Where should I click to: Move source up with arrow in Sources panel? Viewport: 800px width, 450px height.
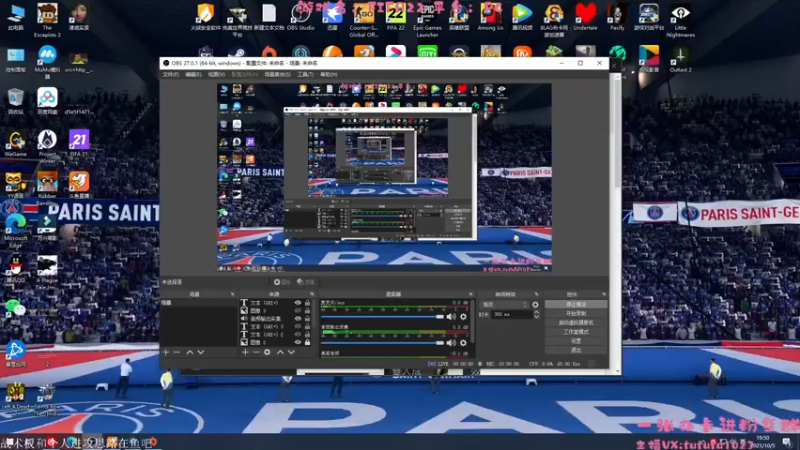tap(280, 352)
